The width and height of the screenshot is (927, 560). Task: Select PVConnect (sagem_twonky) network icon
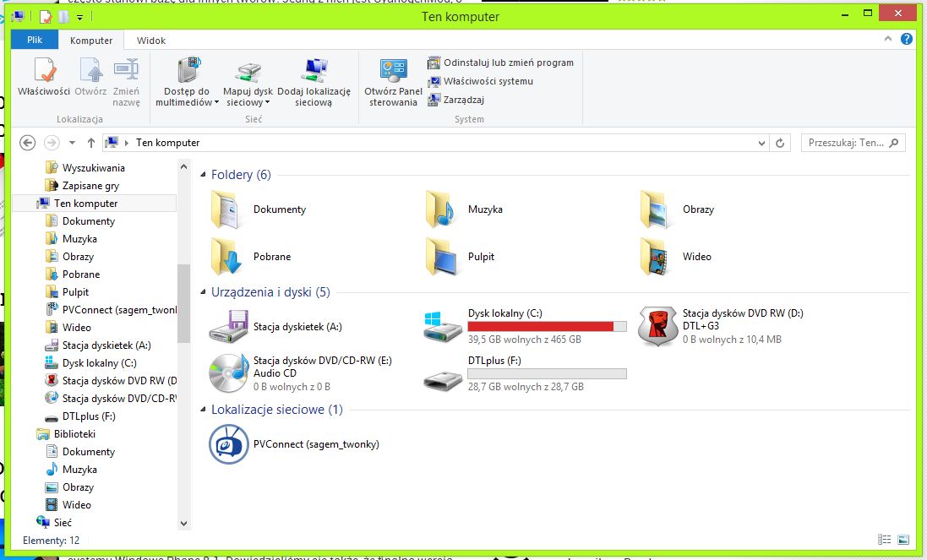click(228, 444)
